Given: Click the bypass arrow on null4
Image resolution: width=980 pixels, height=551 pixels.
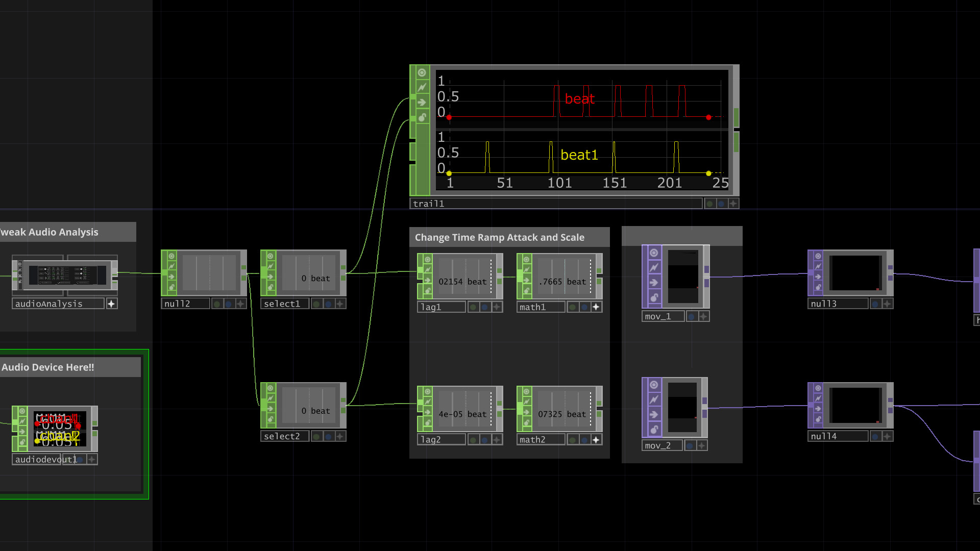Looking at the screenshot, I should point(818,409).
